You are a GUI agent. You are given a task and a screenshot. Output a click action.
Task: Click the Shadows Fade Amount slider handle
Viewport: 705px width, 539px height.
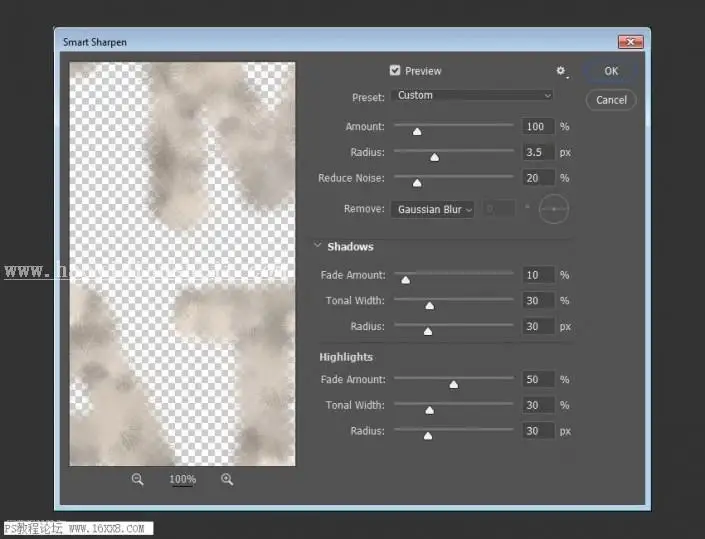(x=406, y=280)
